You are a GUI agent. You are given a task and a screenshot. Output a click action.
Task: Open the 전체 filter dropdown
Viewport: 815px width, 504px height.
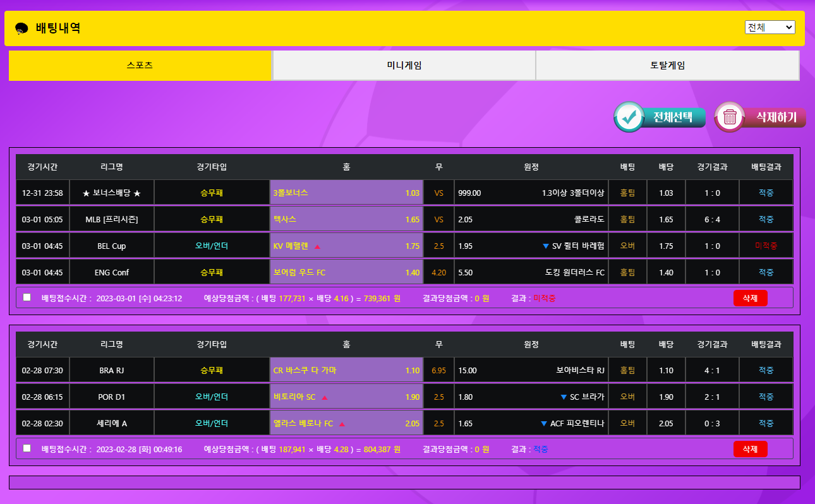770,27
